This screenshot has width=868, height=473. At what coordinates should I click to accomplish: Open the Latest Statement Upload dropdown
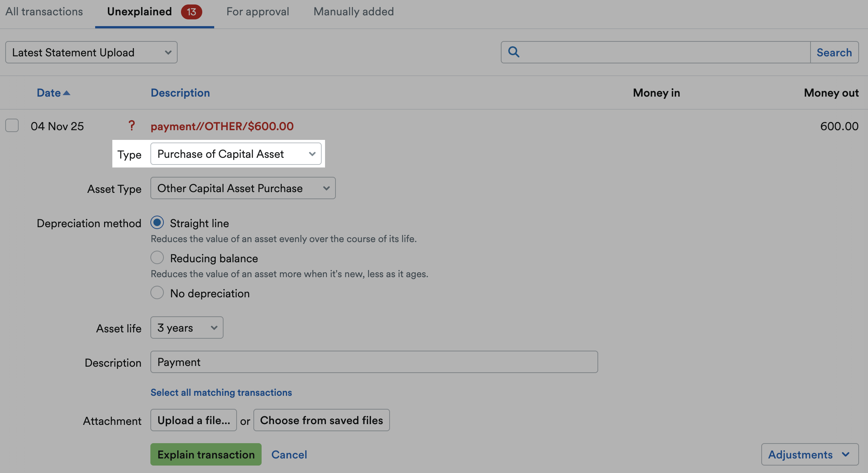[x=91, y=52]
